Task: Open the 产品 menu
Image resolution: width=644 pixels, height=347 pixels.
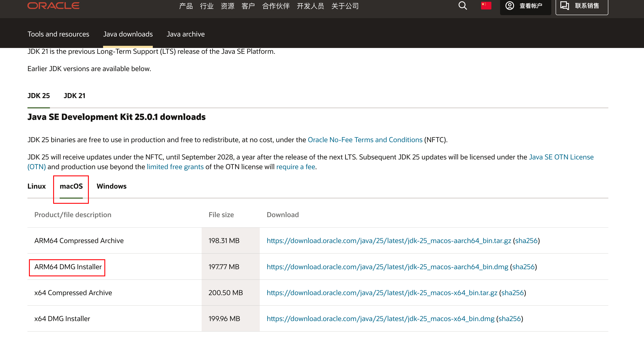Action: 186,6
